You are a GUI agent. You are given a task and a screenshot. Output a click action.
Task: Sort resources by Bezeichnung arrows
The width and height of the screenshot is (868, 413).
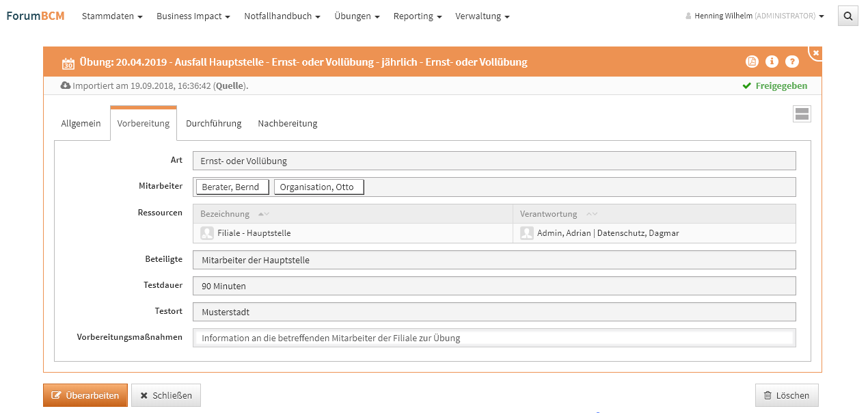263,214
